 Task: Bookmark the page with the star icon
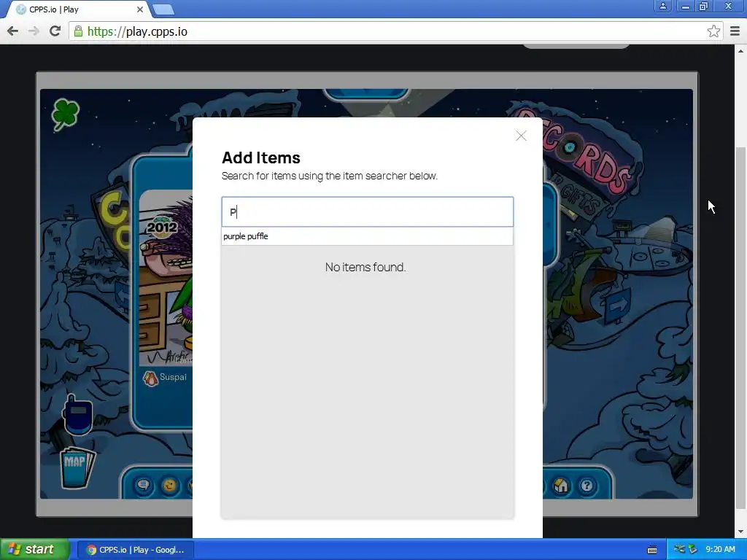point(713,31)
